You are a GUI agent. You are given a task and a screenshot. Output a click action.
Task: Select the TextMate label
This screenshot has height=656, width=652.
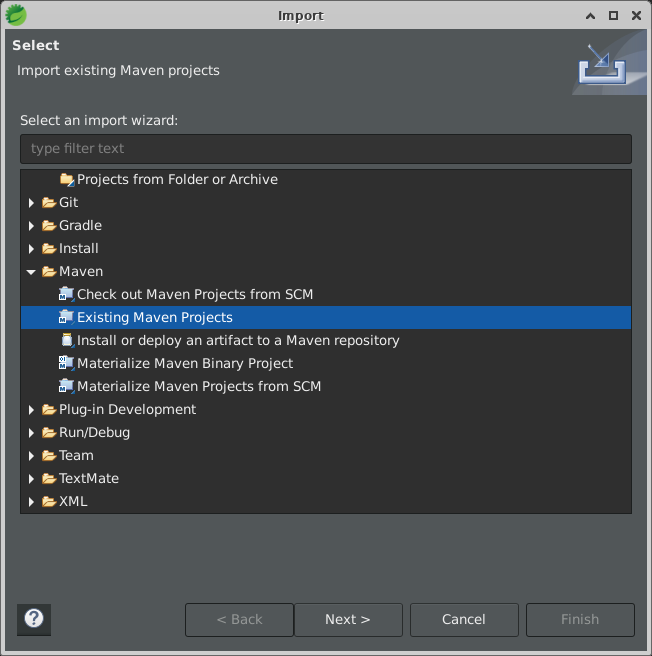[x=89, y=479]
